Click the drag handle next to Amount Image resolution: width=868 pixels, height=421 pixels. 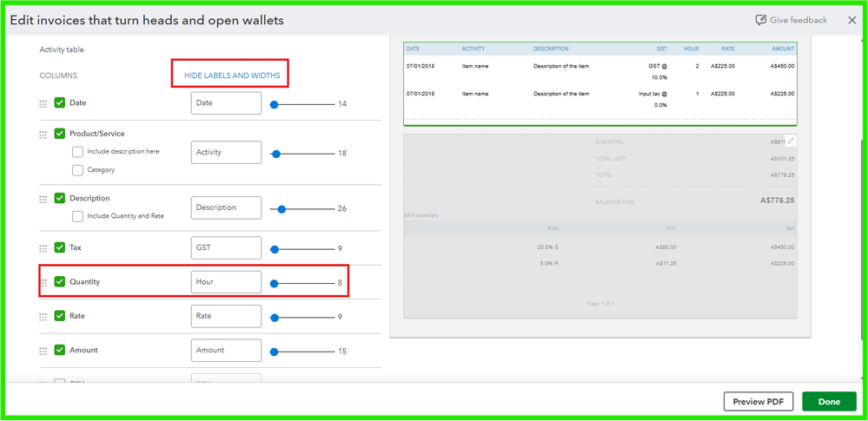click(x=43, y=351)
